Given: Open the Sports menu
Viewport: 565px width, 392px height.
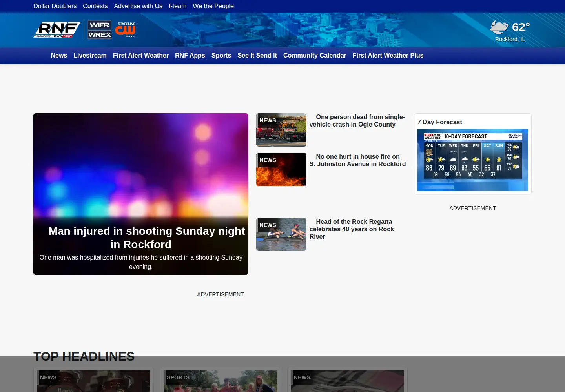Looking at the screenshot, I should pos(221,56).
